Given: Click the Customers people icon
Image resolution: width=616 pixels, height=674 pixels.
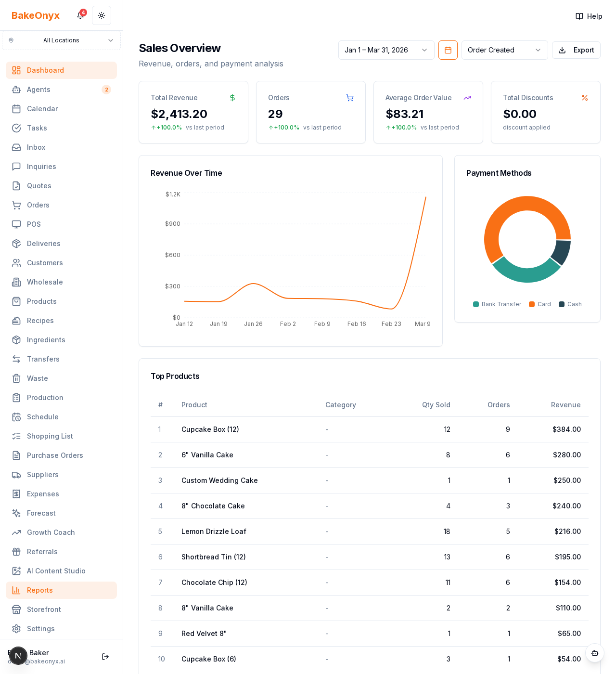Looking at the screenshot, I should [x=16, y=263].
